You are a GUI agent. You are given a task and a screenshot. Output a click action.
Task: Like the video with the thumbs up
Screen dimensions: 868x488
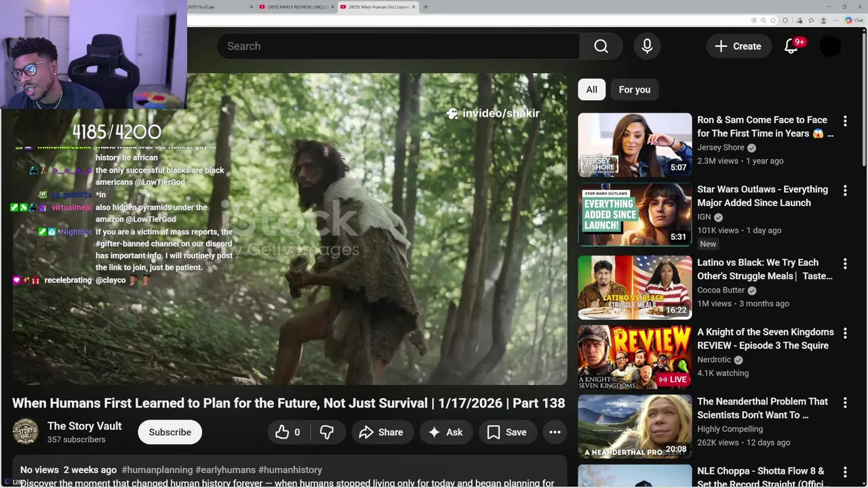tap(288, 432)
